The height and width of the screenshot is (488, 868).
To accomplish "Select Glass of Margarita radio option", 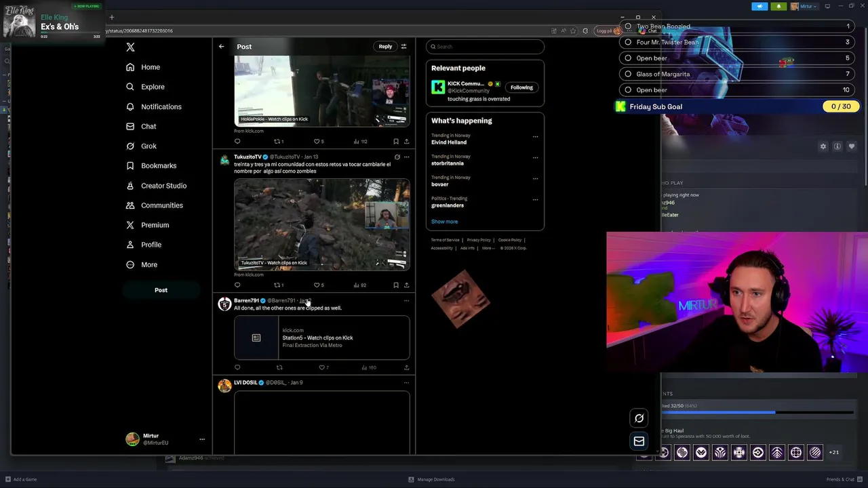I will pyautogui.click(x=628, y=74).
